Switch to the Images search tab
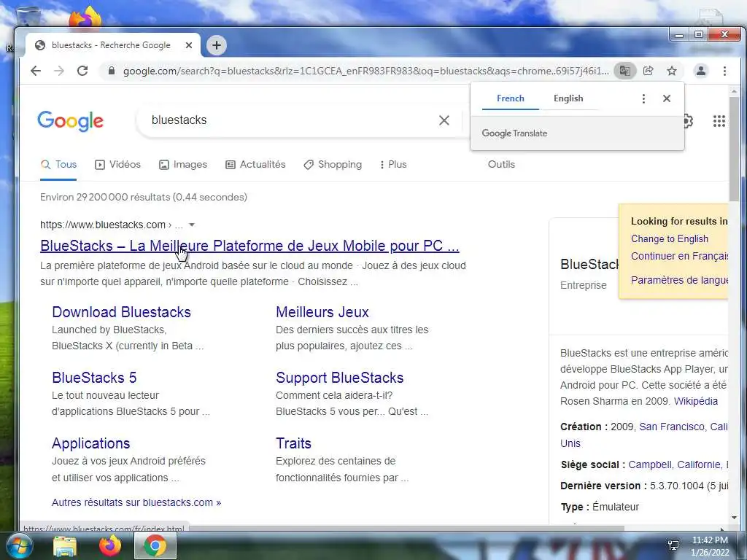 pyautogui.click(x=183, y=165)
